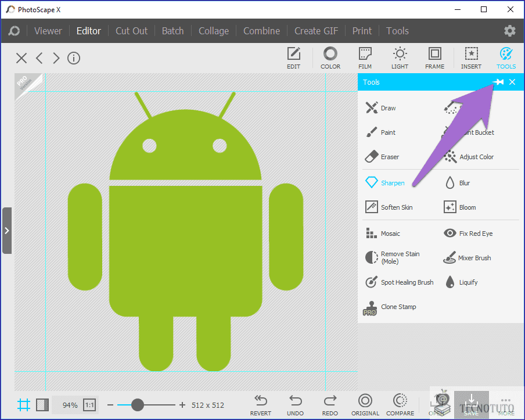The image size is (525, 420).
Task: Select the Mixer Brush tool
Action: pos(467,258)
